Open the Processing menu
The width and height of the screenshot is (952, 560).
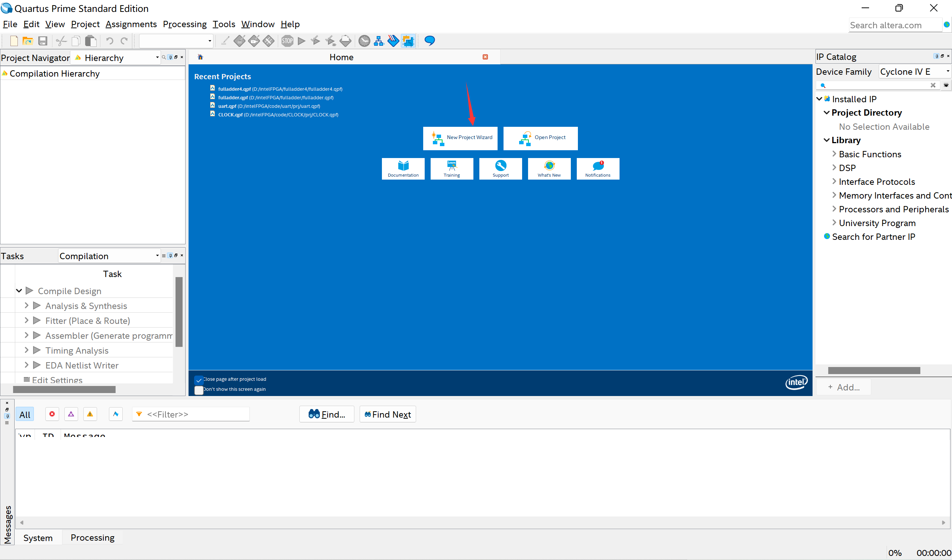point(185,24)
